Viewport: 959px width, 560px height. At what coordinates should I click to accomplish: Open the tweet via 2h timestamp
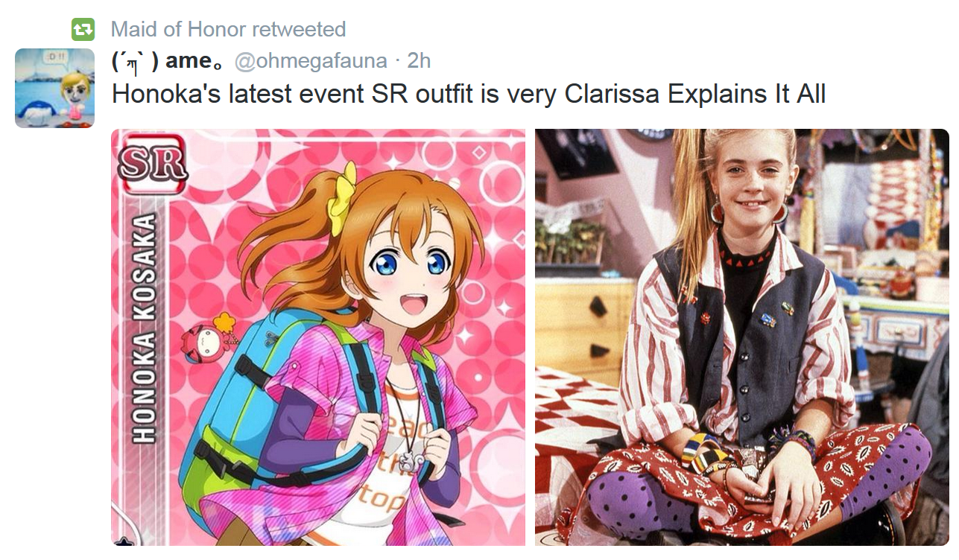click(419, 61)
